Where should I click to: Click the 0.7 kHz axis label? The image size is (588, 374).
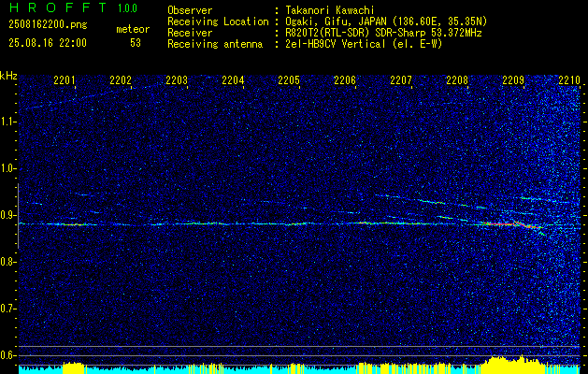click(x=7, y=309)
